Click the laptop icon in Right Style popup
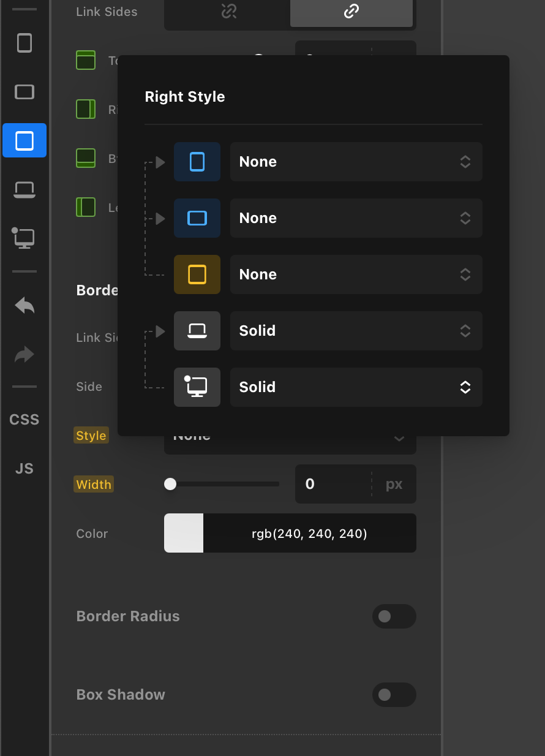Screen dimensions: 545x756 197,331
